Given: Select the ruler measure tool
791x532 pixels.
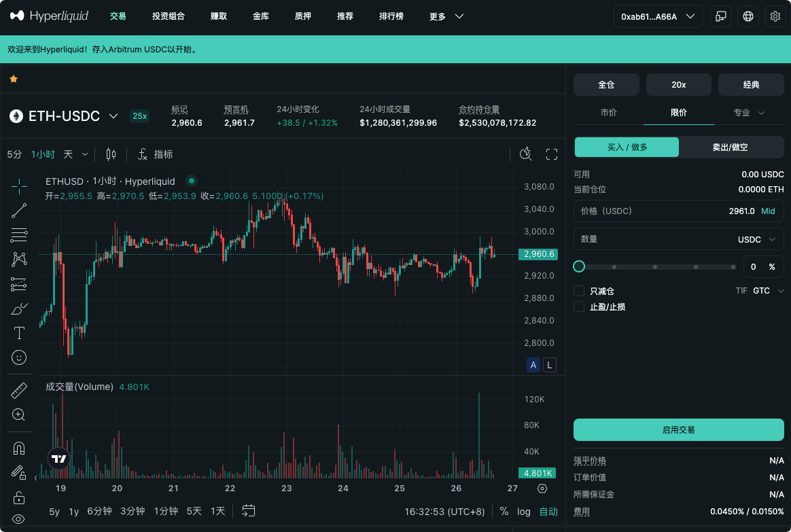Looking at the screenshot, I should point(18,390).
